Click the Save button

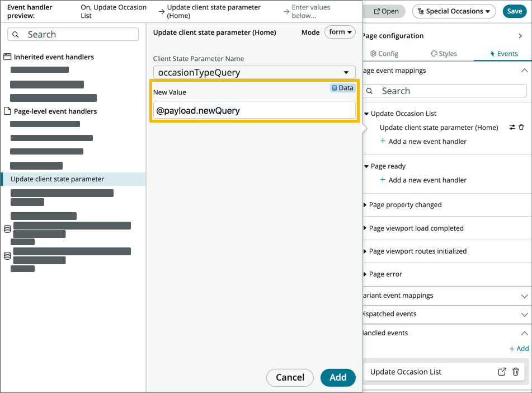514,11
